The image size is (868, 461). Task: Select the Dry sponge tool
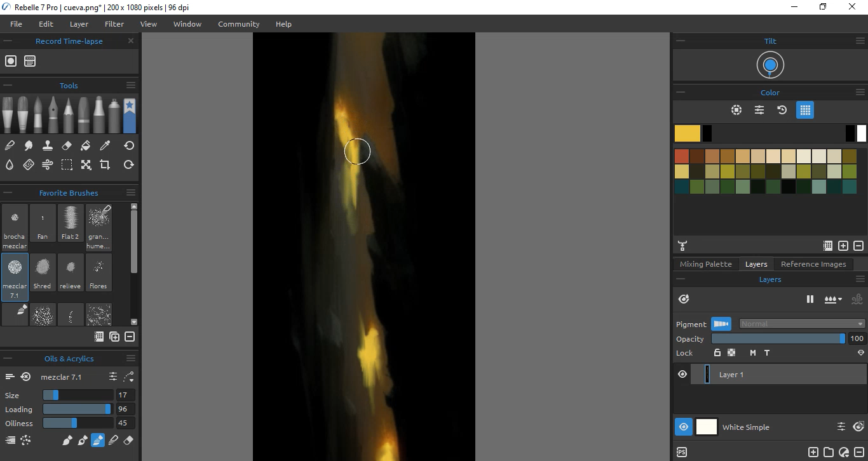point(29,164)
